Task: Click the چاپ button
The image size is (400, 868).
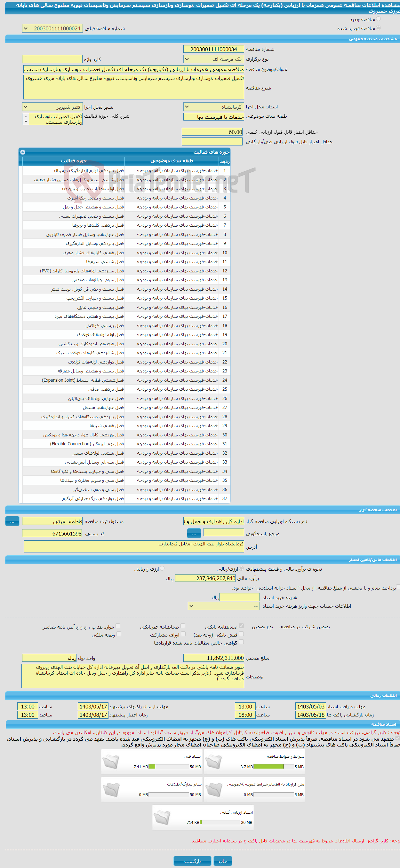Action: pyautogui.click(x=223, y=861)
